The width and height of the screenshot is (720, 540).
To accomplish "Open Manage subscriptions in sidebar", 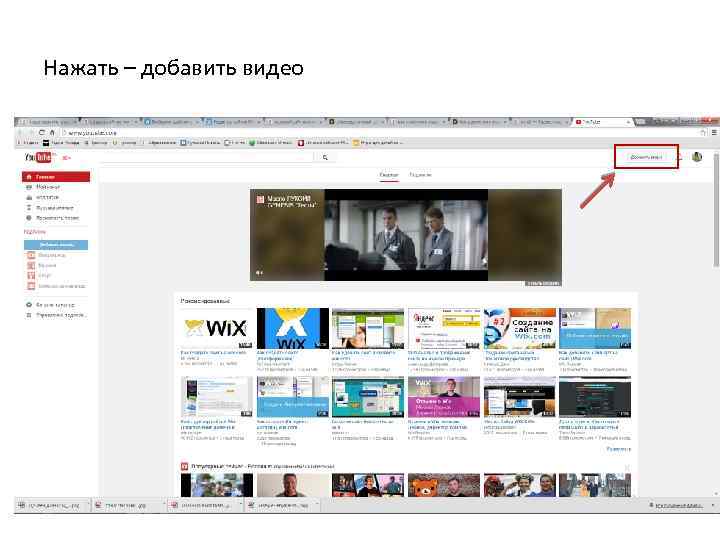I will click(x=56, y=315).
